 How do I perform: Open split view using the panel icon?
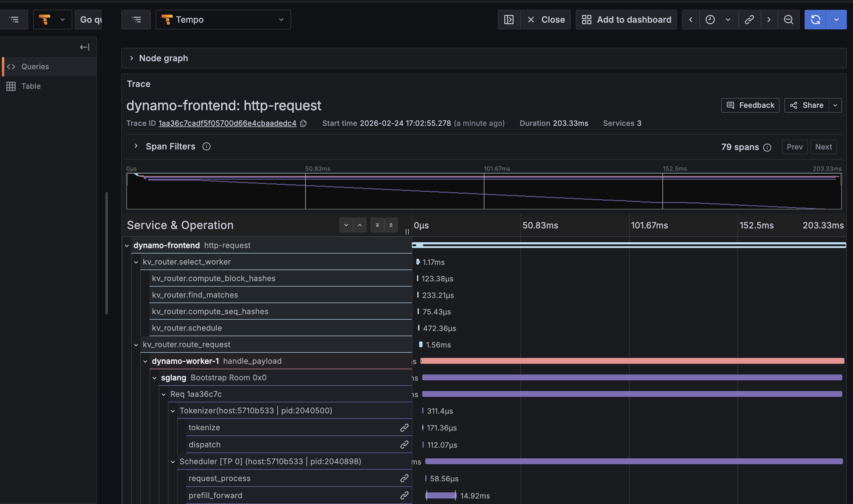pyautogui.click(x=508, y=19)
